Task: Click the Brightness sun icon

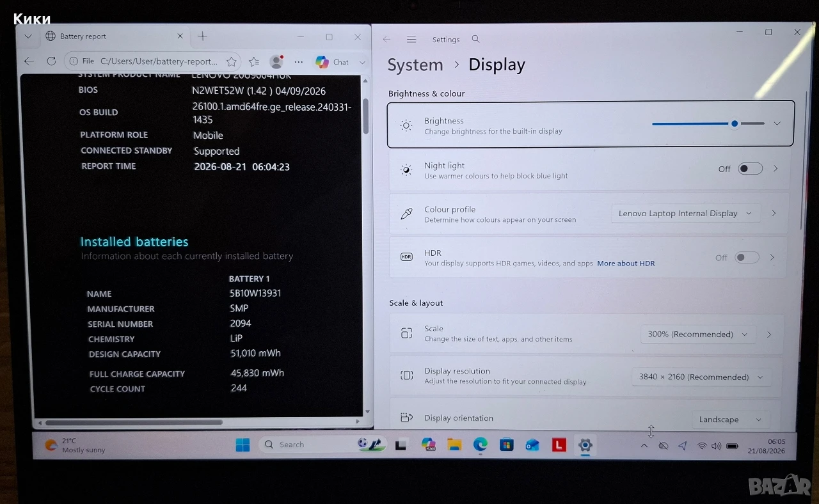Action: pyautogui.click(x=406, y=125)
